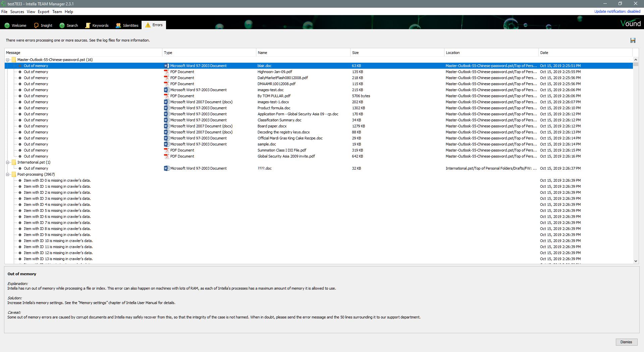Collapse the Master-Outlook-55-Chinese-password.pst group
The image size is (644, 352).
pyautogui.click(x=7, y=60)
